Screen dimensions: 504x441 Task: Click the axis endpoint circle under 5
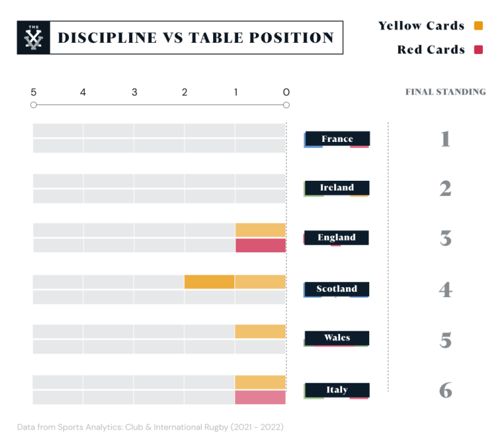click(x=34, y=104)
